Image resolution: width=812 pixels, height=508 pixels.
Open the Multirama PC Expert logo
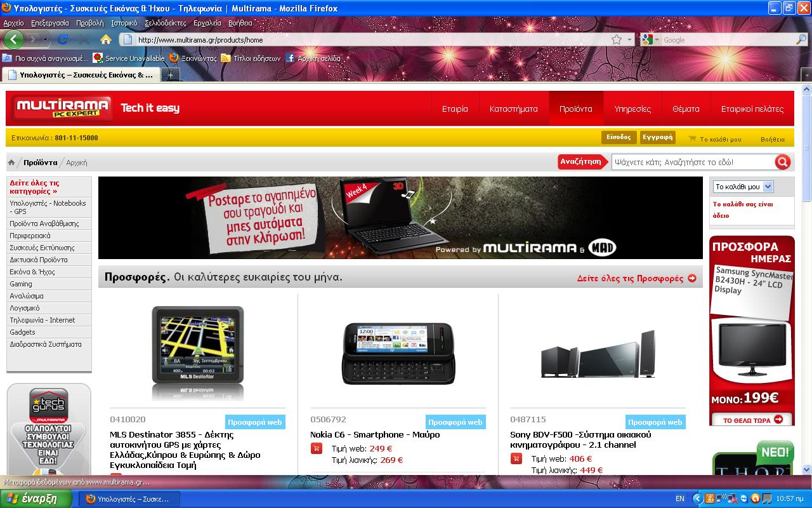coord(62,109)
